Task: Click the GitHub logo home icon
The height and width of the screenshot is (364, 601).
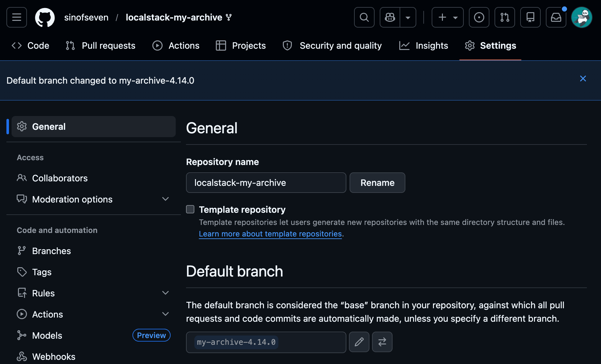Action: pyautogui.click(x=45, y=17)
